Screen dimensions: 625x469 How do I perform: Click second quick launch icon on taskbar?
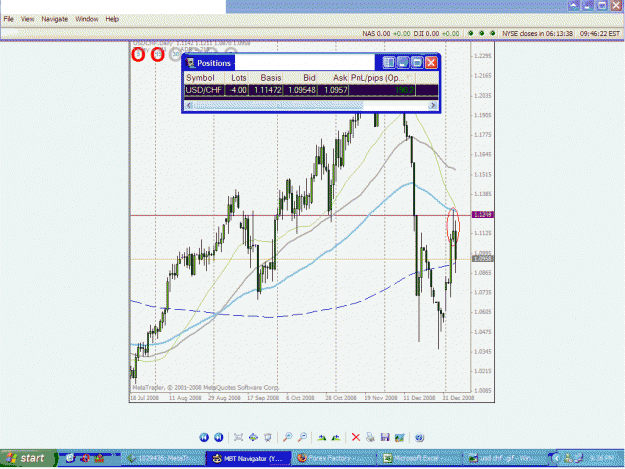pyautogui.click(x=84, y=458)
